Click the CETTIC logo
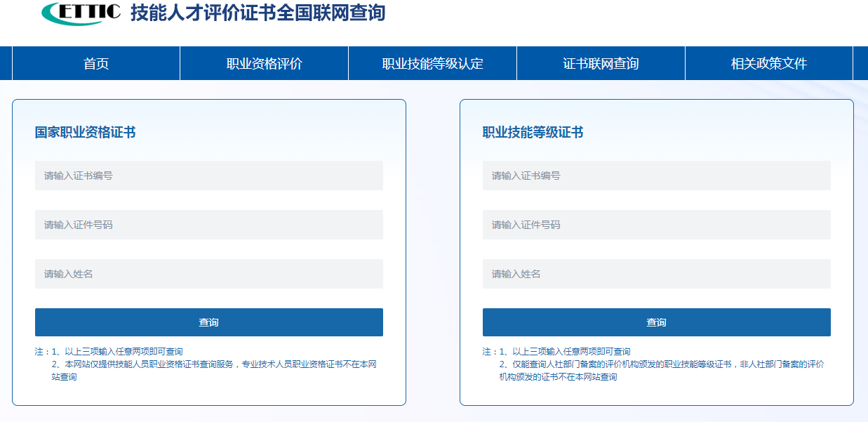The width and height of the screenshot is (868, 422). point(81,13)
